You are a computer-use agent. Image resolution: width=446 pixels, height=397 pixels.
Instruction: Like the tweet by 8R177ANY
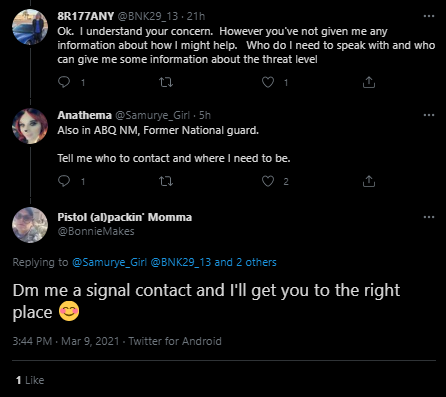point(268,82)
